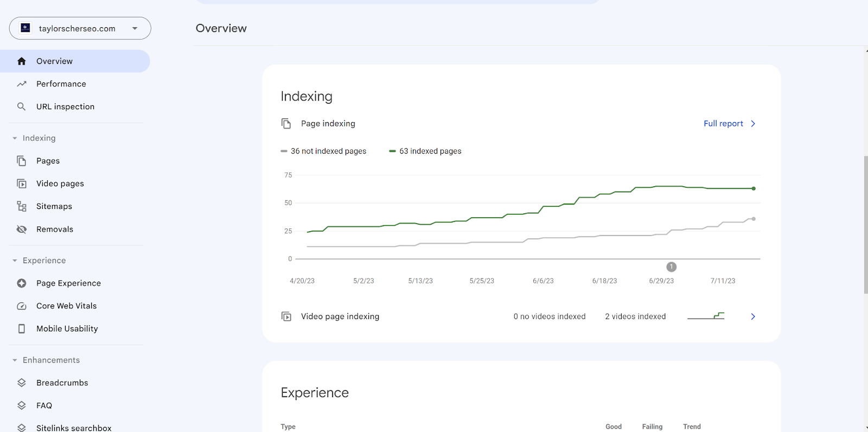Image resolution: width=868 pixels, height=432 pixels.
Task: Collapse the Enhancements sidebar section
Action: pos(46,360)
